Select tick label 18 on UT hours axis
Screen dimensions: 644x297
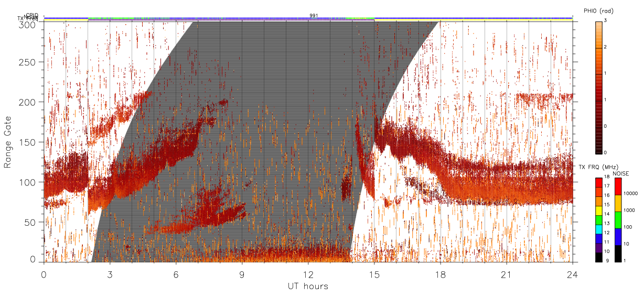tap(441, 274)
